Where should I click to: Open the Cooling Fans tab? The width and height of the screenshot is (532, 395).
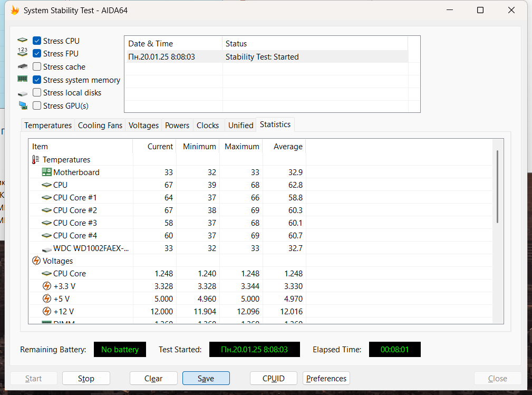pos(100,126)
